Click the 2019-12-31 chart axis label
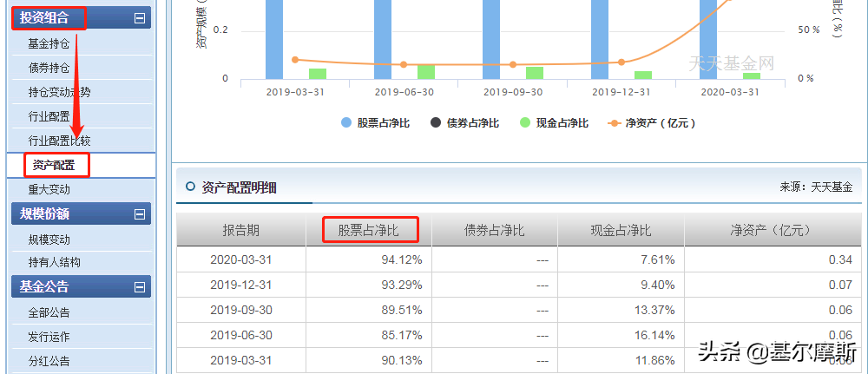868x374 pixels. (621, 92)
